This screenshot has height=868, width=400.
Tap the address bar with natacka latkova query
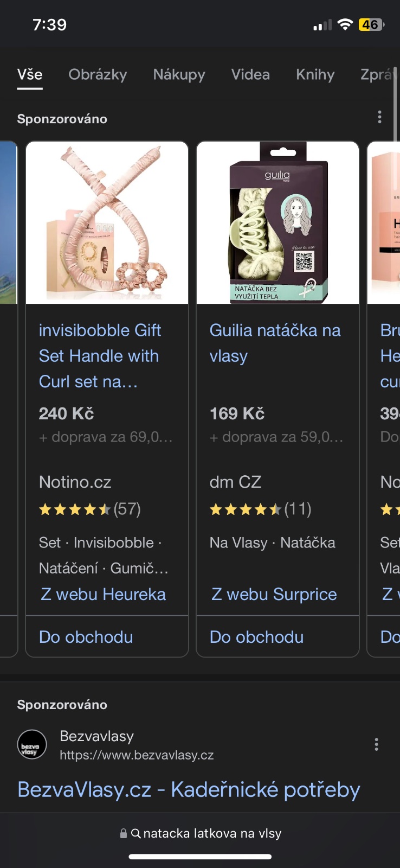(x=212, y=833)
